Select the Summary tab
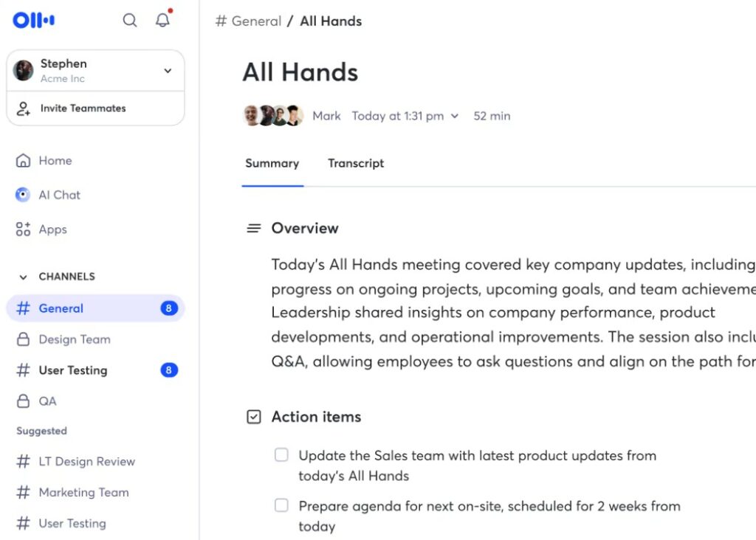Image resolution: width=756 pixels, height=540 pixels. pos(272,164)
